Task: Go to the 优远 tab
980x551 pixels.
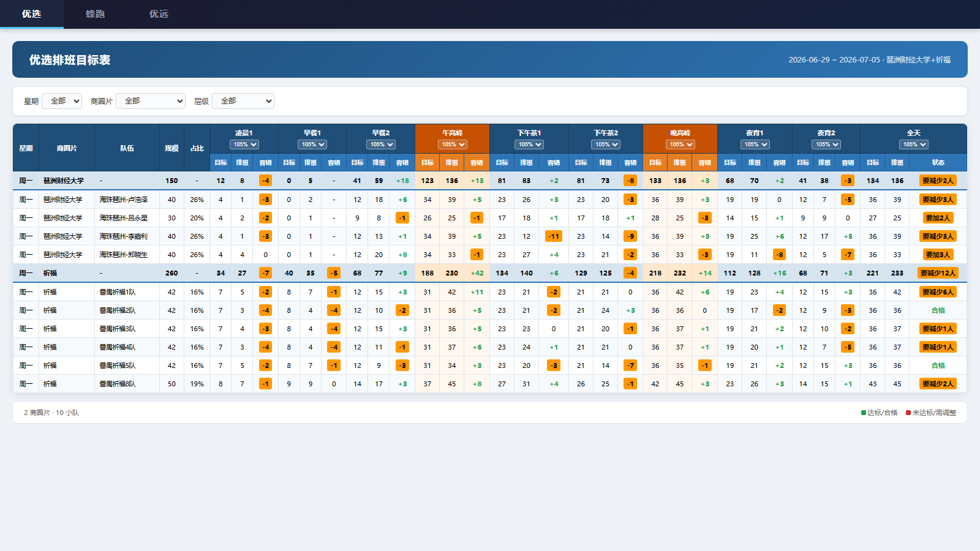Action: coord(159,14)
